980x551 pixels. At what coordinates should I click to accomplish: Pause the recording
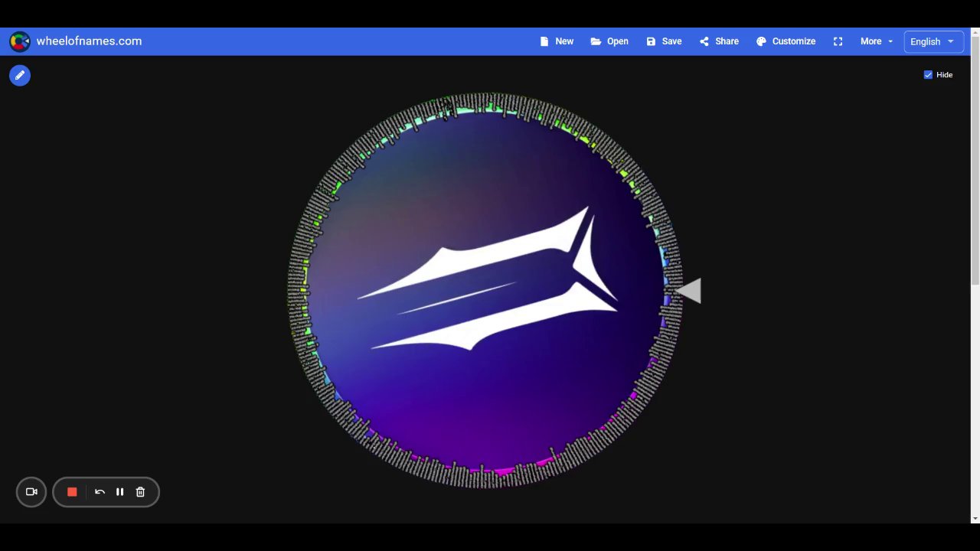pyautogui.click(x=120, y=492)
